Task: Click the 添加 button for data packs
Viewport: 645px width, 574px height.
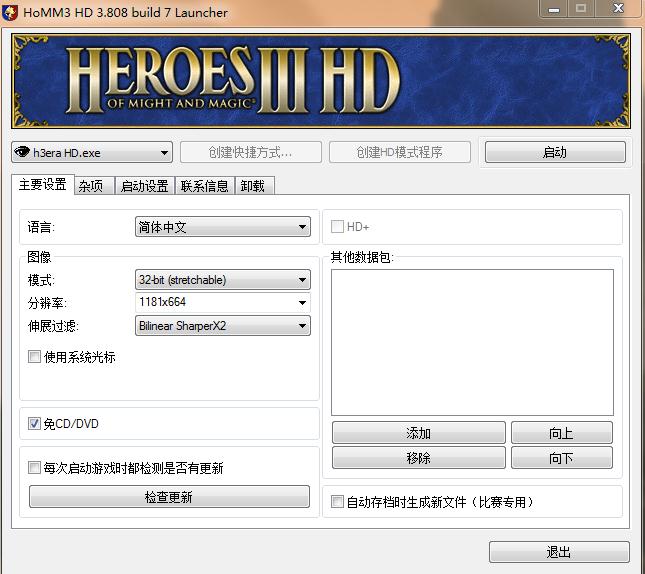Action: click(x=418, y=433)
